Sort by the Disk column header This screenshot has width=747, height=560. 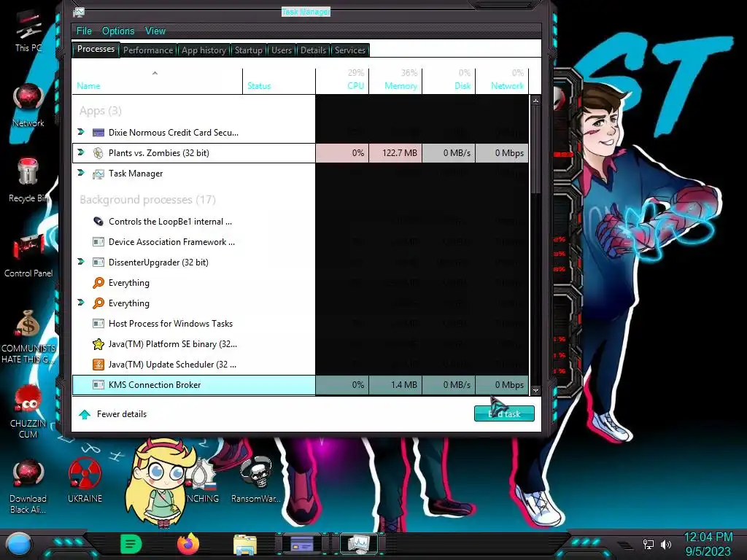tap(449, 82)
